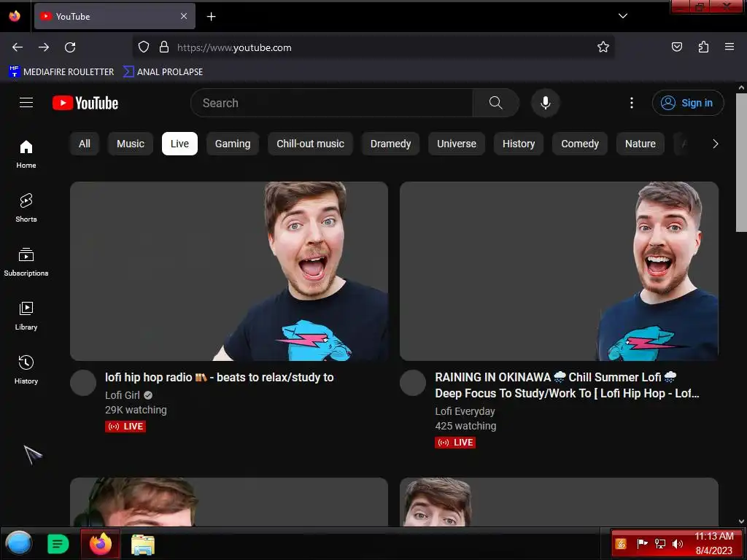The width and height of the screenshot is (747, 560).
Task: Go back with browser back arrow
Action: pyautogui.click(x=18, y=47)
